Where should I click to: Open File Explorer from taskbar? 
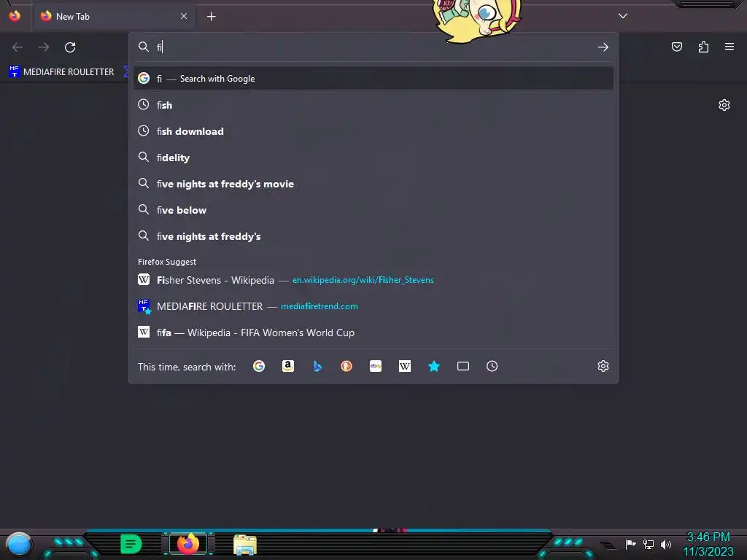click(x=245, y=544)
